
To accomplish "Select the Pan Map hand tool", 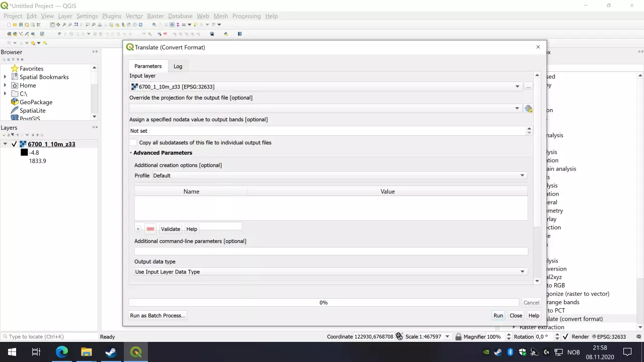I will (52, 25).
